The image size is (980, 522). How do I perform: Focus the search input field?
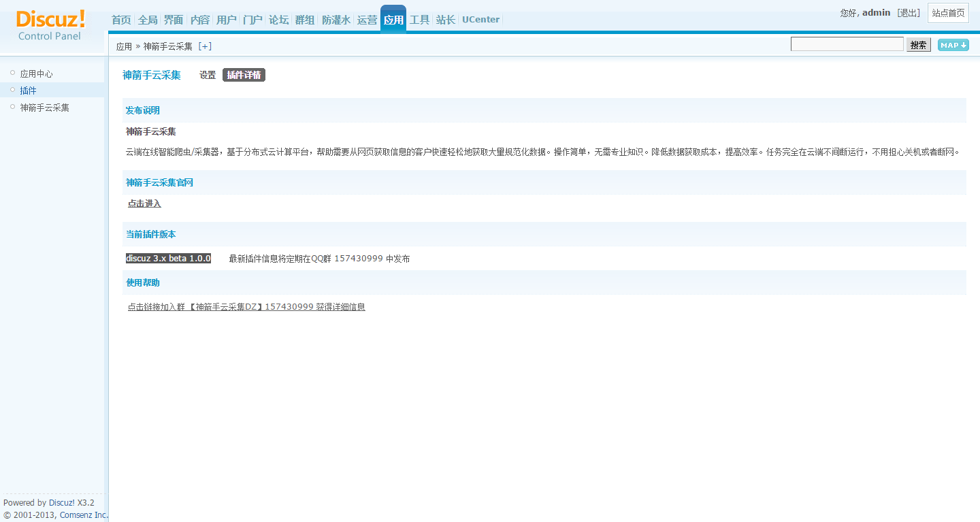847,44
